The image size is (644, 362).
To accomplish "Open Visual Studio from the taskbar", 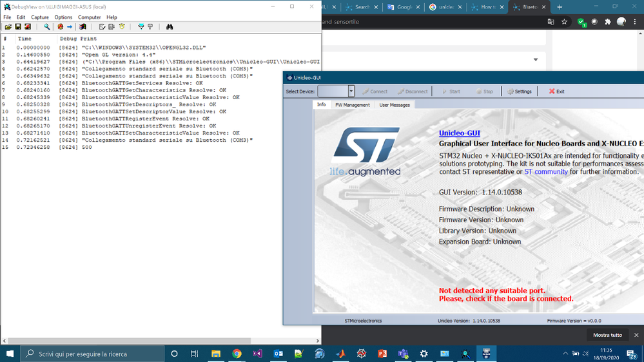I will (x=257, y=354).
